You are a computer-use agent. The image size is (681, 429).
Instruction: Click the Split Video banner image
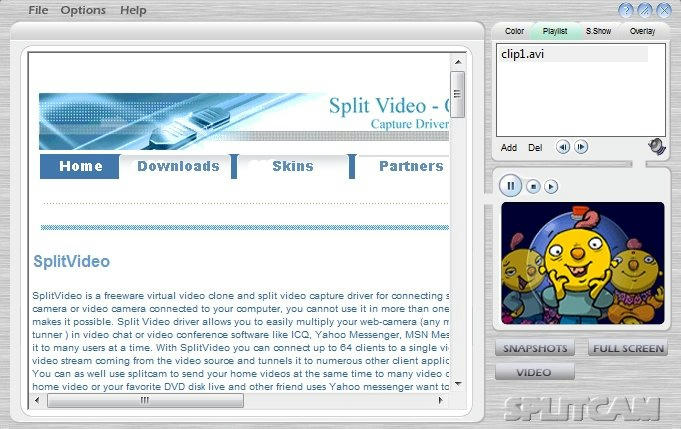click(244, 122)
